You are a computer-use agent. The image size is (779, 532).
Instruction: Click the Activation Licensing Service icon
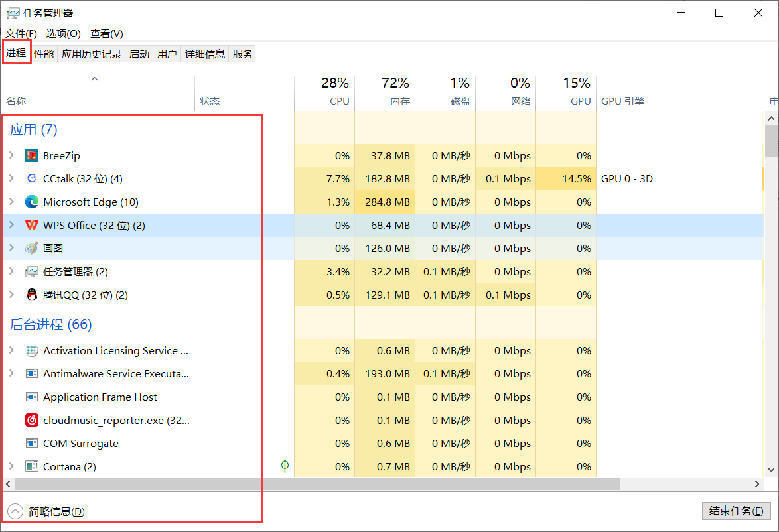click(32, 351)
